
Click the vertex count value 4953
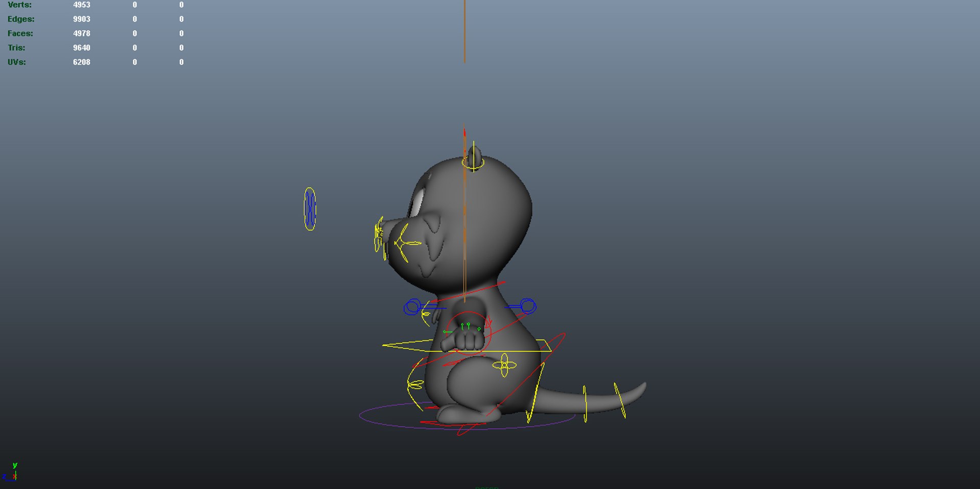click(82, 5)
